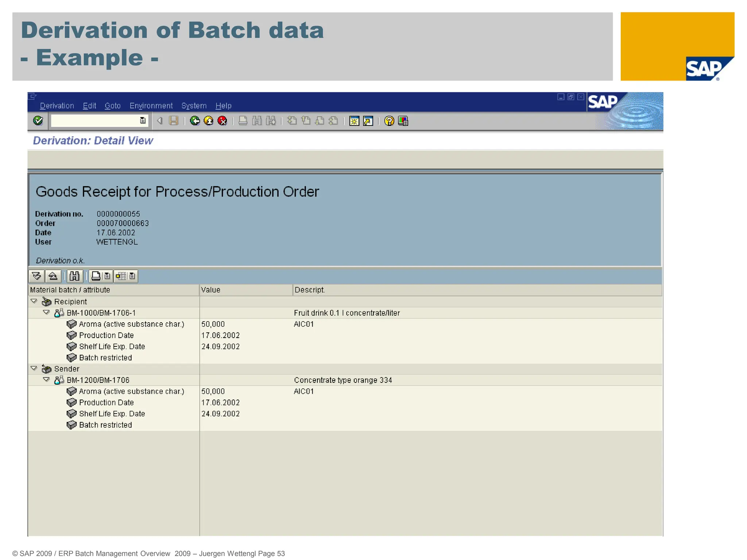Click the 'Material batch / attribute' column header
747x560 pixels.
pyautogui.click(x=114, y=290)
